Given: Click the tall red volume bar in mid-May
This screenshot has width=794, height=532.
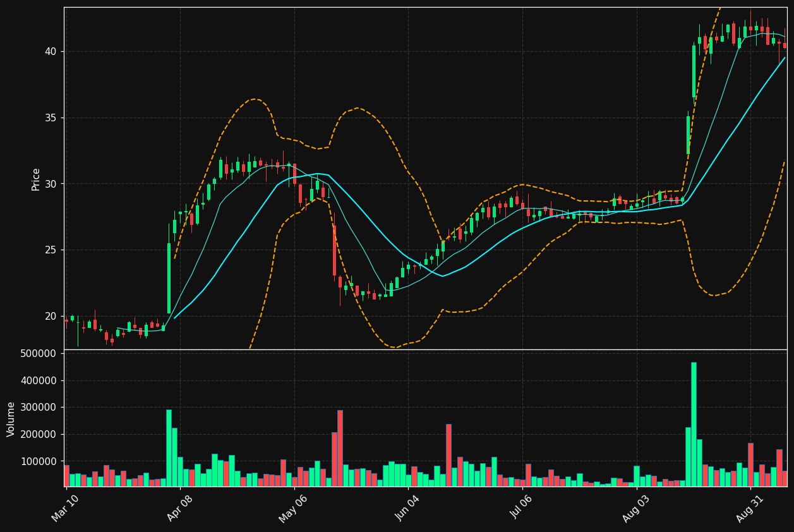Looking at the screenshot, I should 340,448.
